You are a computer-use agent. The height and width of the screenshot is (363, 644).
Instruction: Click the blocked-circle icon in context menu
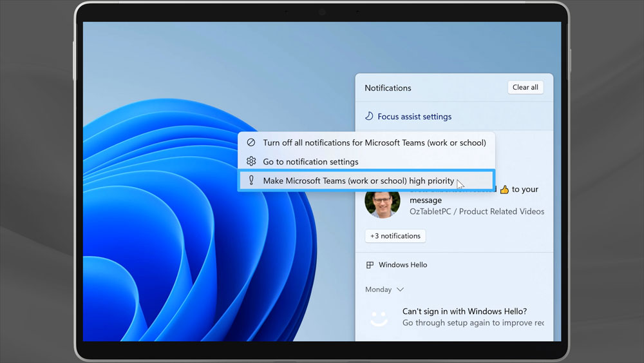click(x=251, y=142)
